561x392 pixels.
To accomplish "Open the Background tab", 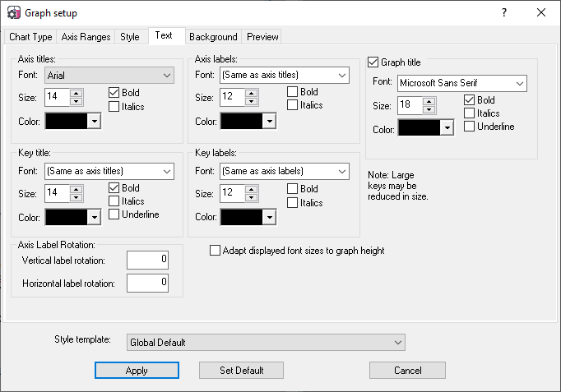I will [213, 37].
